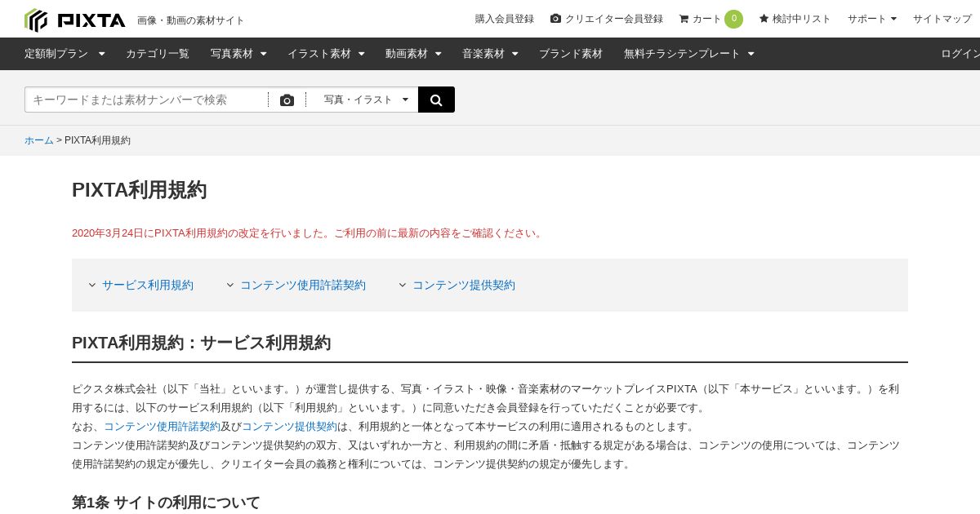
Task: Click コンテンツ提供契約 link in paragraph text
Action: point(289,427)
